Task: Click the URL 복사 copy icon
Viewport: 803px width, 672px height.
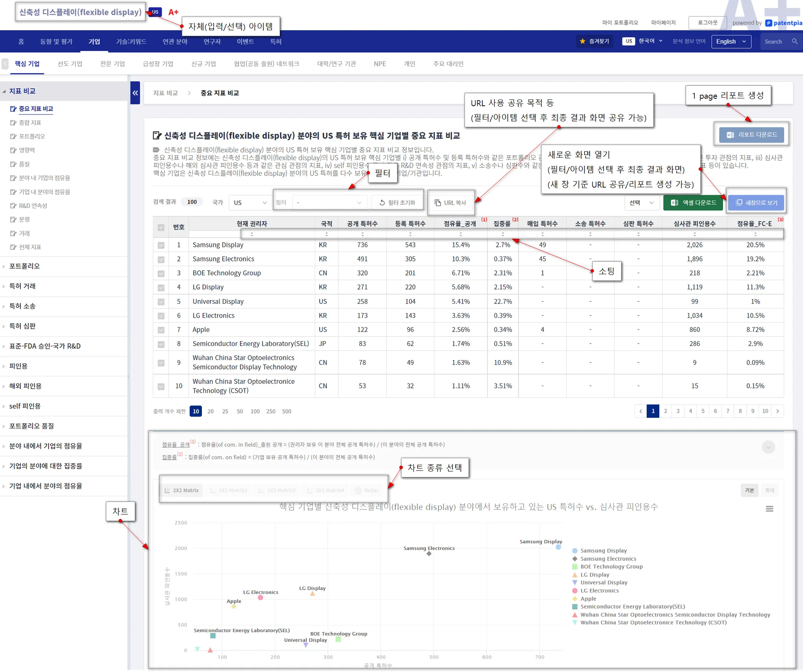Action: coord(438,203)
